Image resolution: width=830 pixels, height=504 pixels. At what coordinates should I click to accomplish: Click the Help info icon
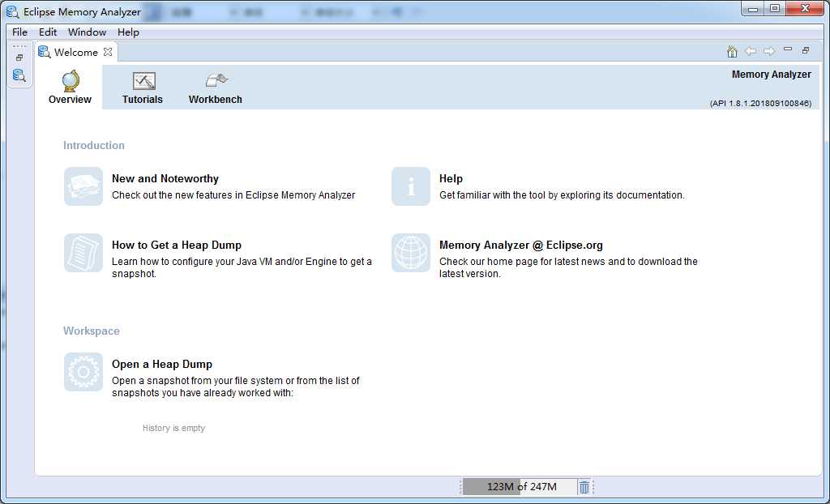pos(411,186)
